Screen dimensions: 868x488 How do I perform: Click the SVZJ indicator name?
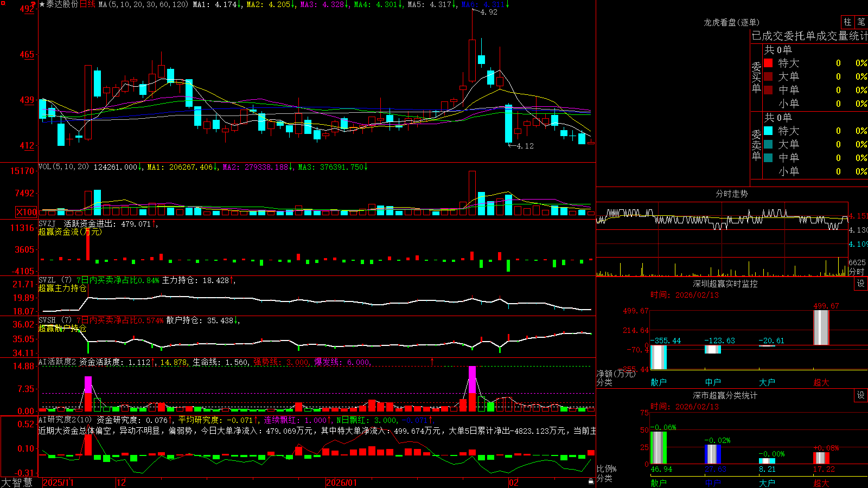[47, 223]
